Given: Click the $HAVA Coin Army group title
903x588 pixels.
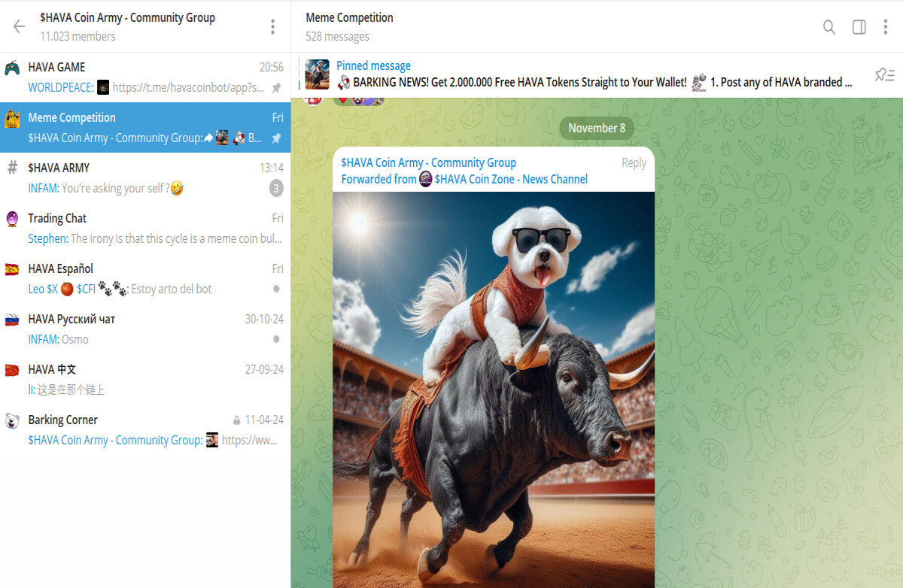Looking at the screenshot, I should click(128, 17).
